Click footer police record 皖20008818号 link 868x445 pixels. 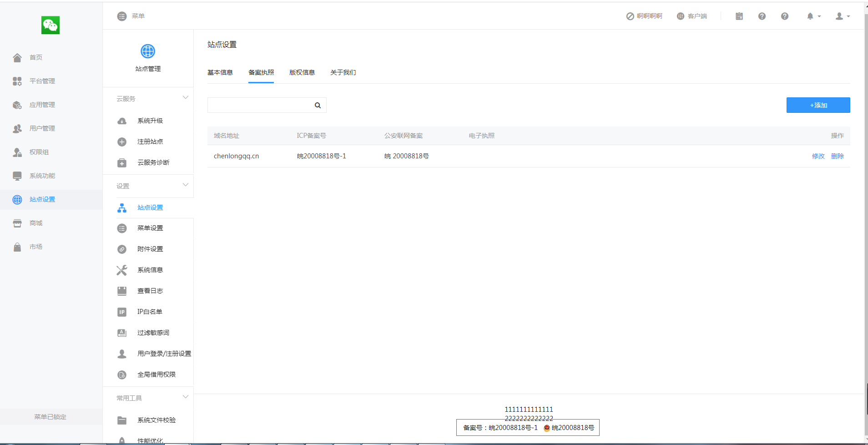coord(569,428)
